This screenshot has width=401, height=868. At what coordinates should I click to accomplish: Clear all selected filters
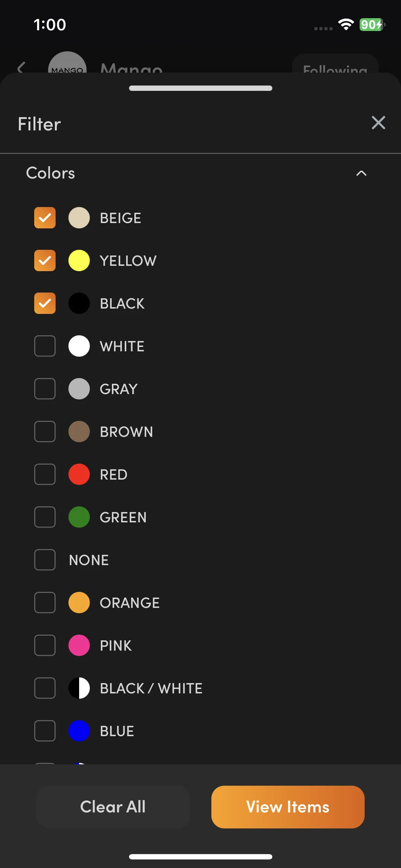tap(113, 807)
